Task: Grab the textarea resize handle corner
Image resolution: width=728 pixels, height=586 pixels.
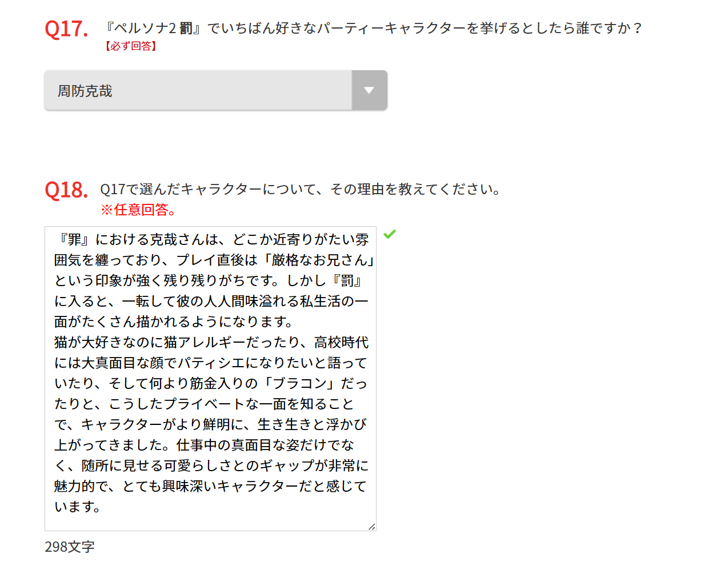Action: pos(372,527)
